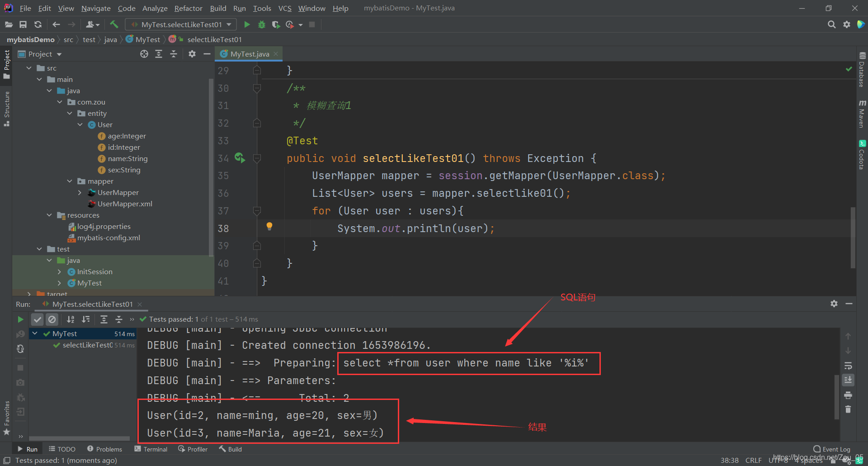Collapse the src folder in tree
The height and width of the screenshot is (466, 868).
(29, 68)
